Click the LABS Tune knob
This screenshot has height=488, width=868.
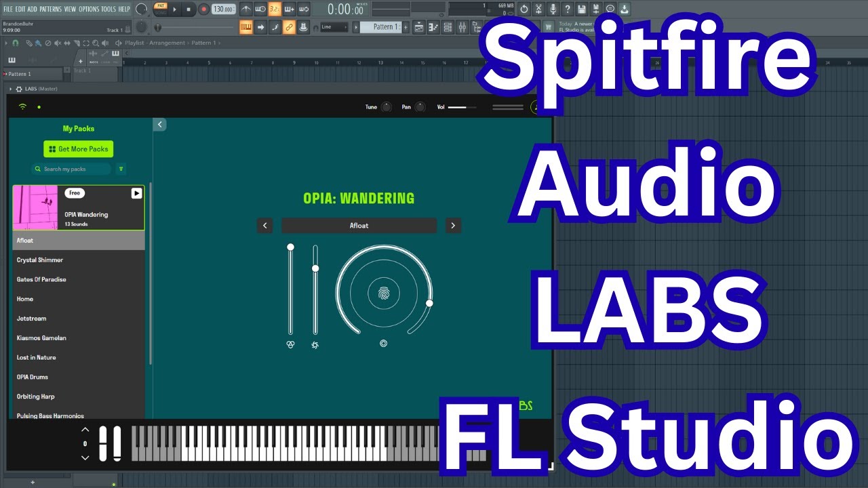pos(387,106)
